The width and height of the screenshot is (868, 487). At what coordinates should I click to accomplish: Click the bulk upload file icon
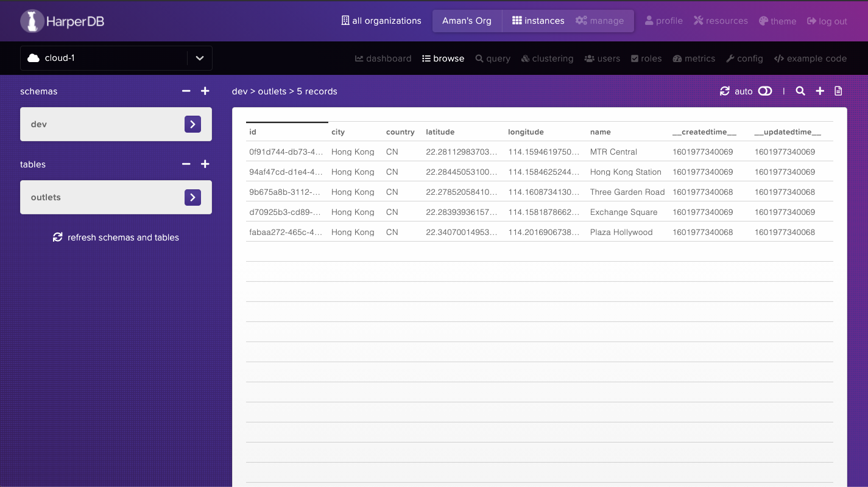(x=838, y=91)
